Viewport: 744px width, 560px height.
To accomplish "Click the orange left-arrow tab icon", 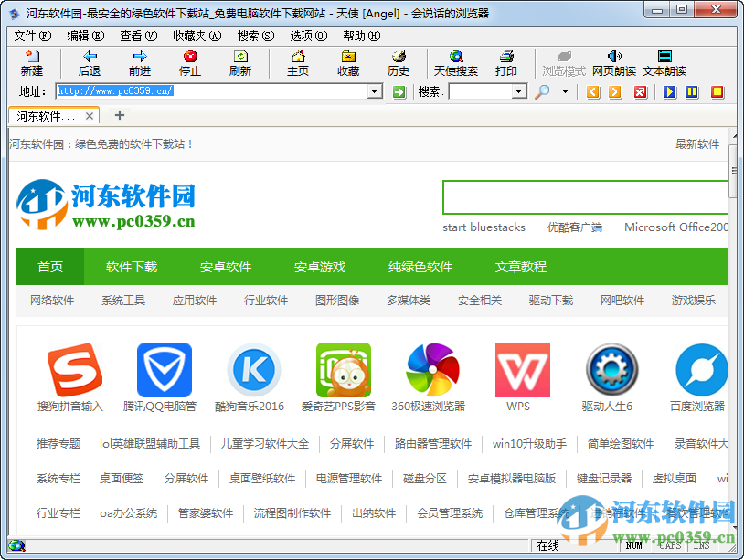I will [593, 91].
